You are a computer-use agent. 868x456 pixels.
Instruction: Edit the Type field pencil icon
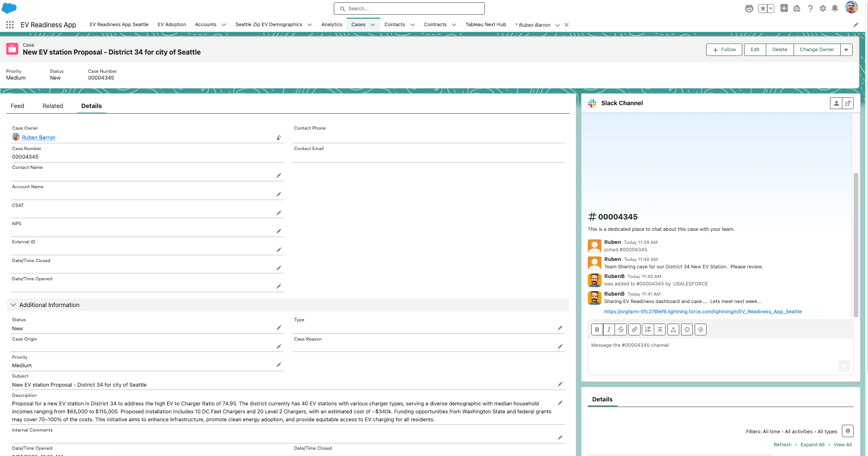click(560, 328)
